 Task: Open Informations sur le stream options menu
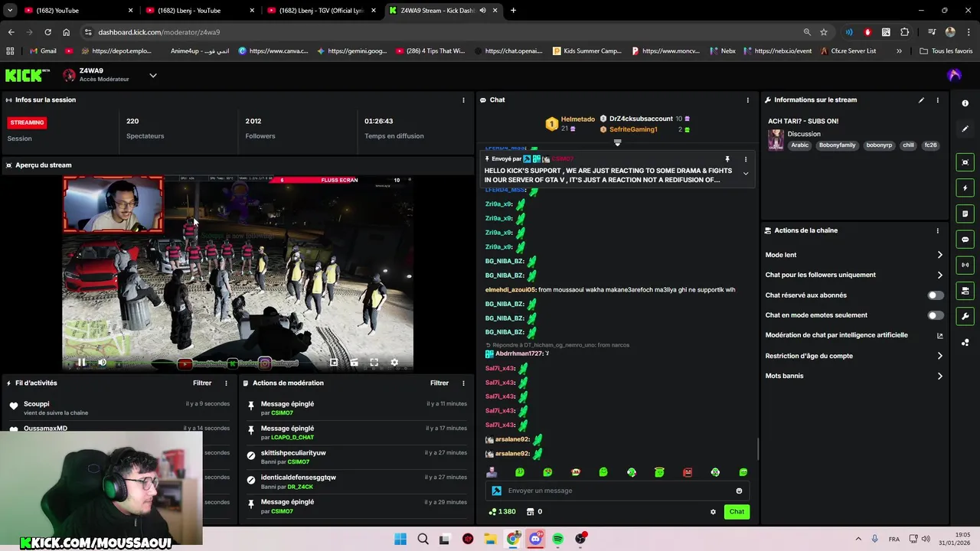[937, 100]
